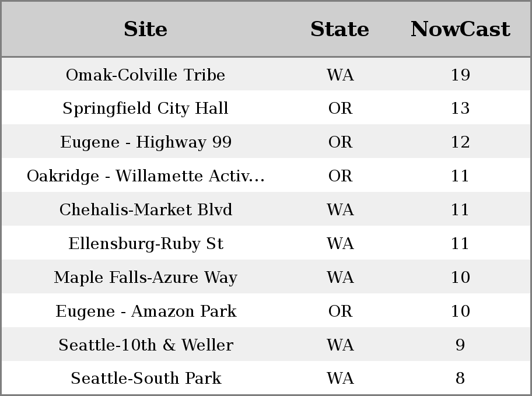Click the NowCast value 12
Screen dimensions: 532x396
[460, 142]
